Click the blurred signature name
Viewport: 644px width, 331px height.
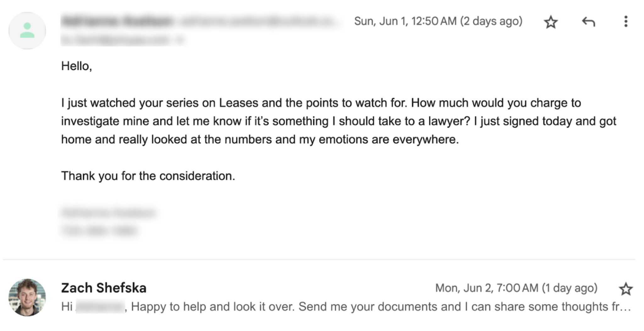pyautogui.click(x=108, y=213)
